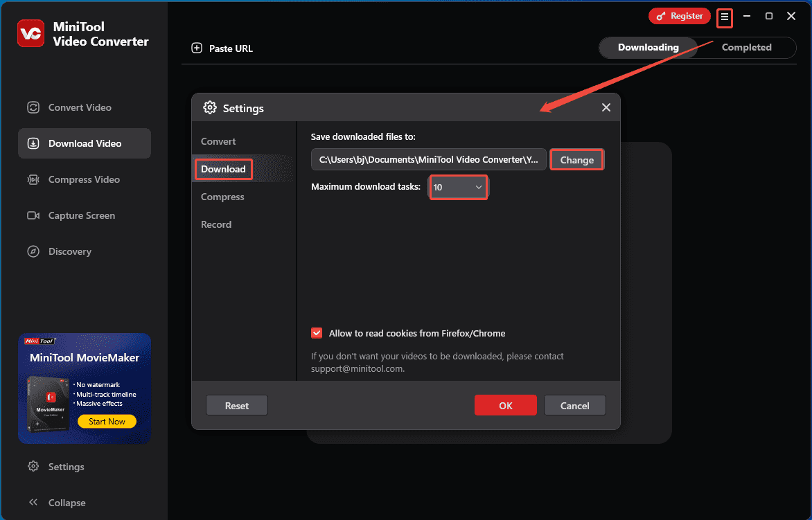The image size is (812, 520).
Task: Toggle Allow to read cookies checkbox
Action: (x=317, y=333)
